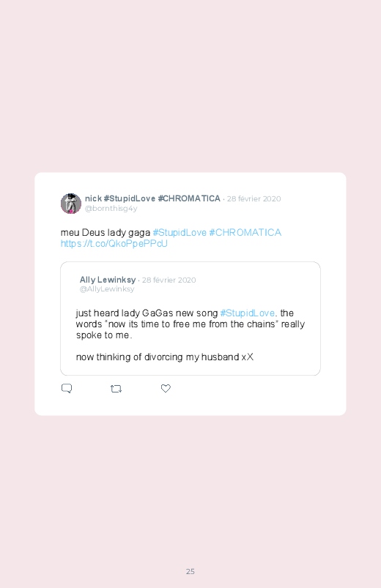
Task: Click #StupidLove hashtag in main tweet text
Action: coord(180,233)
